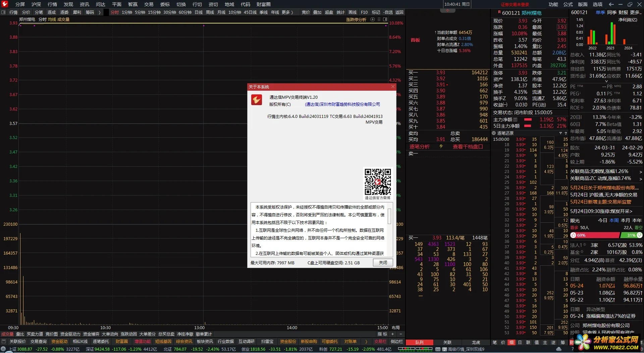Open the 功能 menu
This screenshot has width=644, height=353.
553,4
